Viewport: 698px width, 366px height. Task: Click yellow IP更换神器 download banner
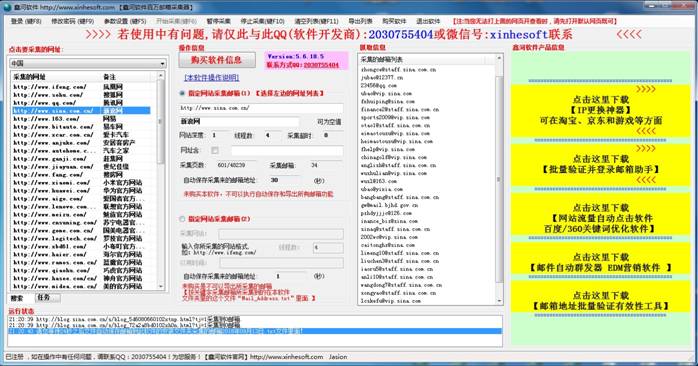(600, 110)
